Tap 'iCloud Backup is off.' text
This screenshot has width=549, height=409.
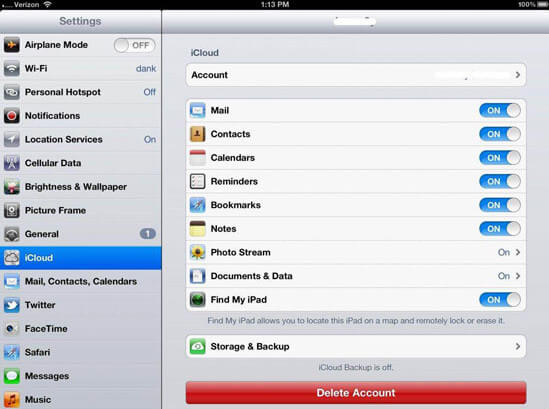pyautogui.click(x=356, y=367)
